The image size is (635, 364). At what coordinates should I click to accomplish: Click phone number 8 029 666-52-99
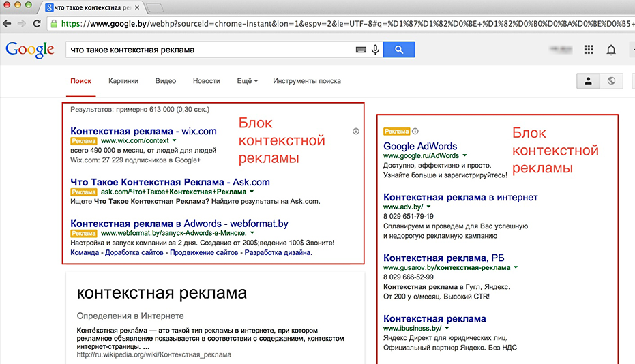pyautogui.click(x=409, y=277)
